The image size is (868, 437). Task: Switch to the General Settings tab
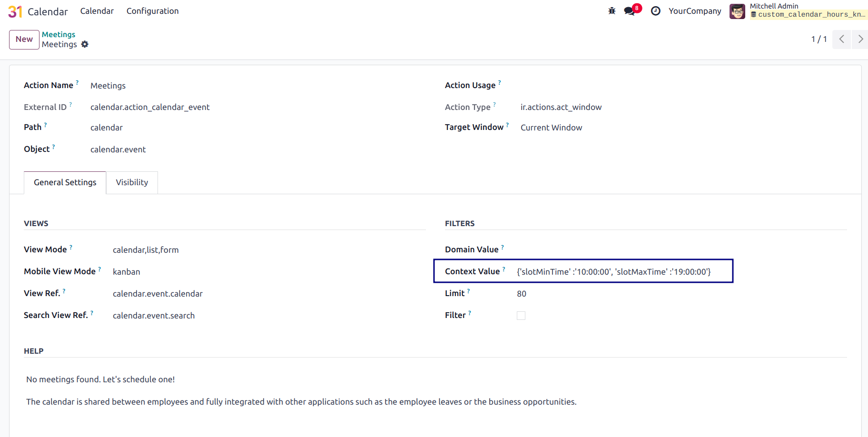click(x=65, y=183)
